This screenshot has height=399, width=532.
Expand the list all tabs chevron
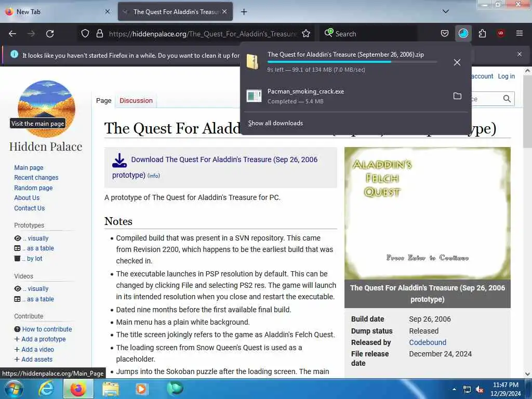click(446, 11)
